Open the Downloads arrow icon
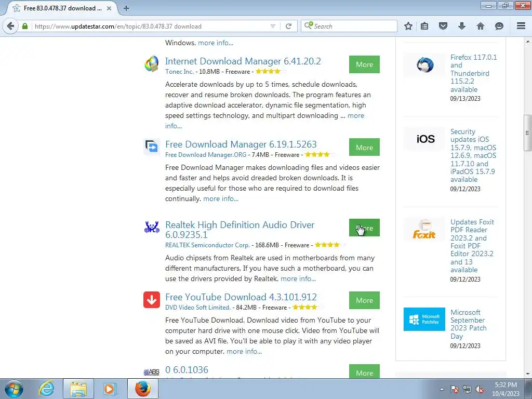 pos(461,26)
